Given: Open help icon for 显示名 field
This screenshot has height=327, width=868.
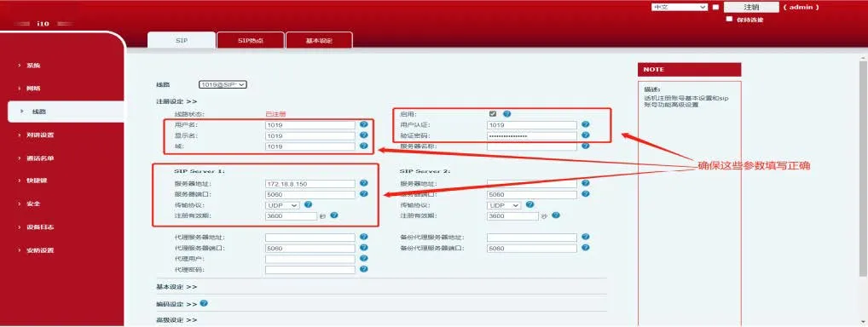Looking at the screenshot, I should coord(364,135).
